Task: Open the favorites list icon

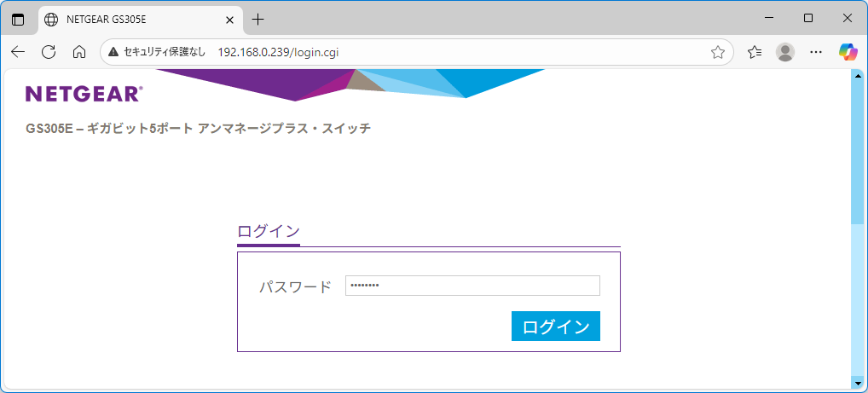Action: point(755,52)
